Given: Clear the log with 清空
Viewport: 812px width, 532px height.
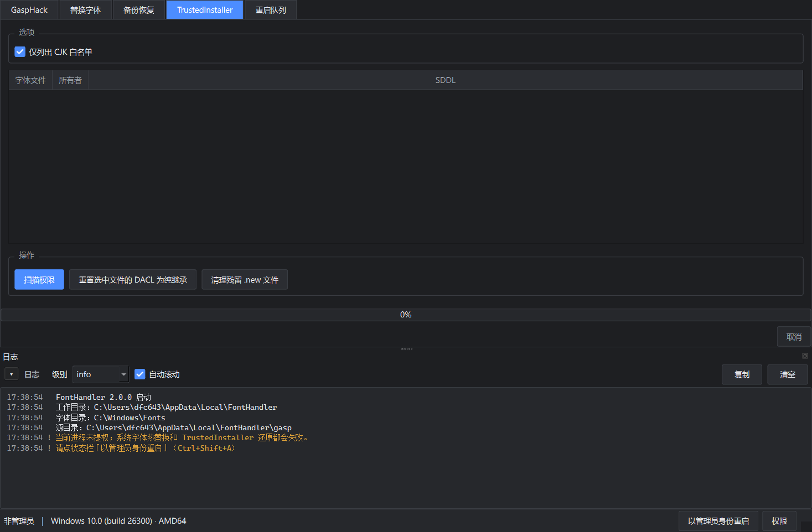Looking at the screenshot, I should (x=788, y=374).
